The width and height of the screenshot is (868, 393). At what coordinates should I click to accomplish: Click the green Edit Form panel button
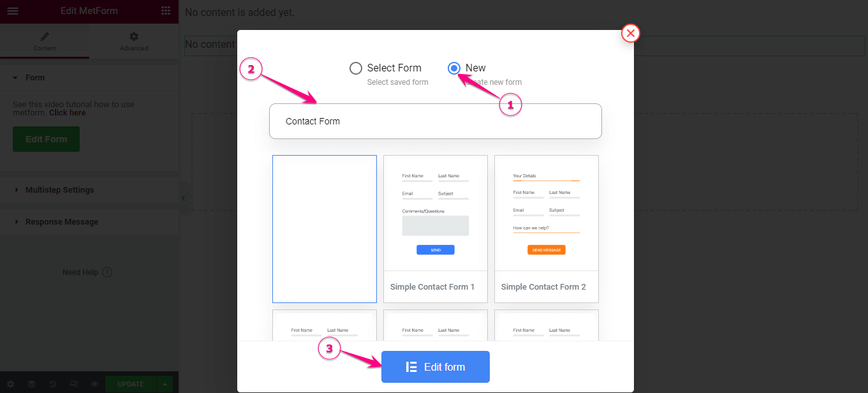coord(46,139)
